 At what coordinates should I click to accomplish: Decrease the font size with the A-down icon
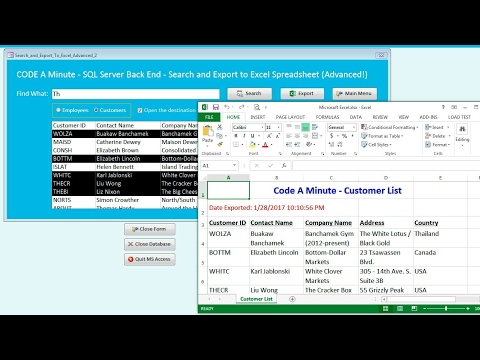tap(277, 136)
